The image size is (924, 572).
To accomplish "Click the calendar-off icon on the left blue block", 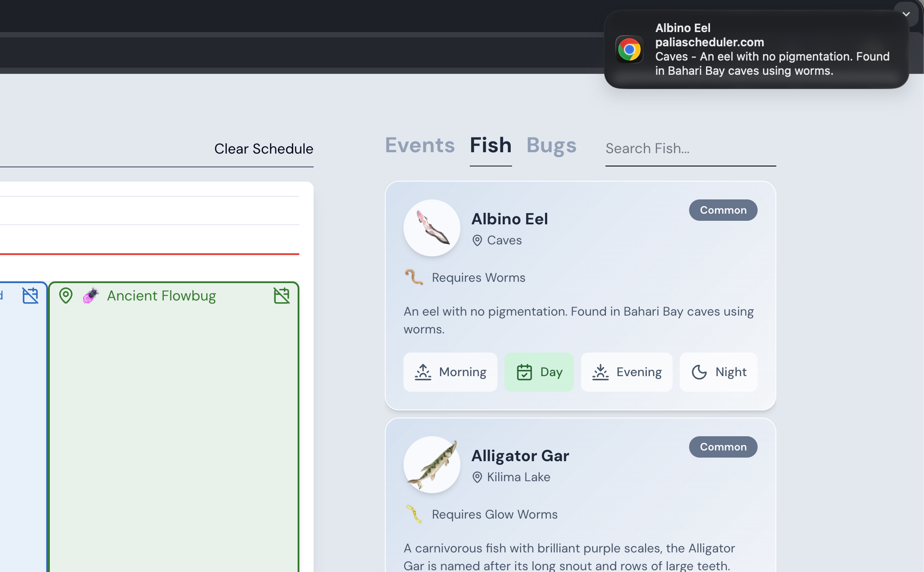I will pos(30,295).
